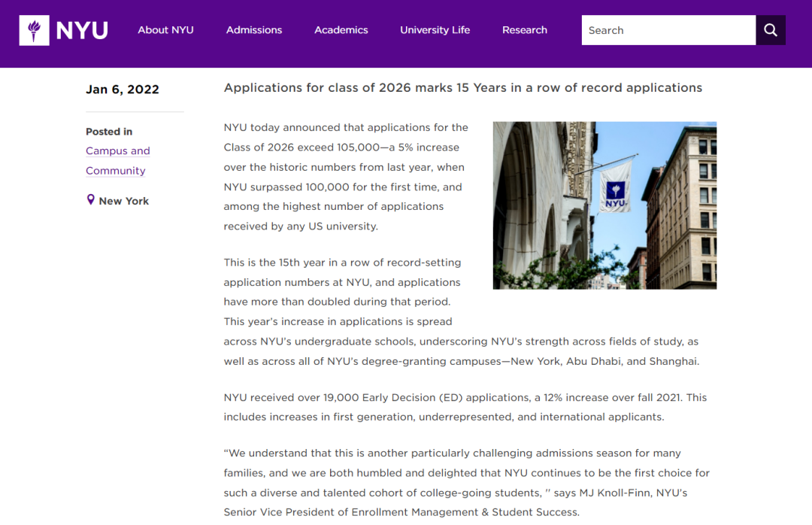This screenshot has height=525, width=812.
Task: Click the paragraph starting 'NYU today announced'
Action: click(346, 177)
